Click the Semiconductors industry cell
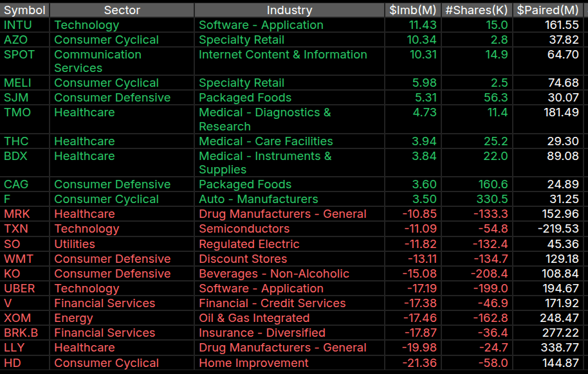Viewport: 588px width, 374px height. point(289,229)
